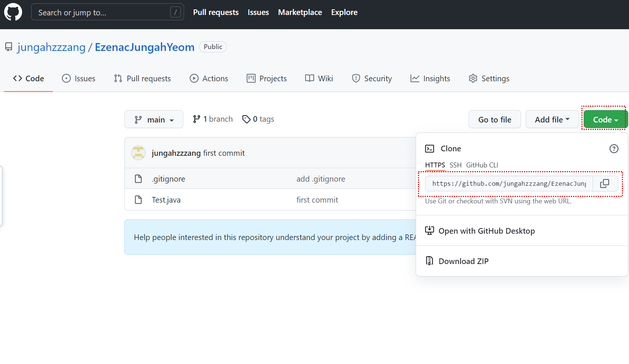Click the repository icon beside owner name
Viewport: 629px width, 364px height.
(9, 47)
